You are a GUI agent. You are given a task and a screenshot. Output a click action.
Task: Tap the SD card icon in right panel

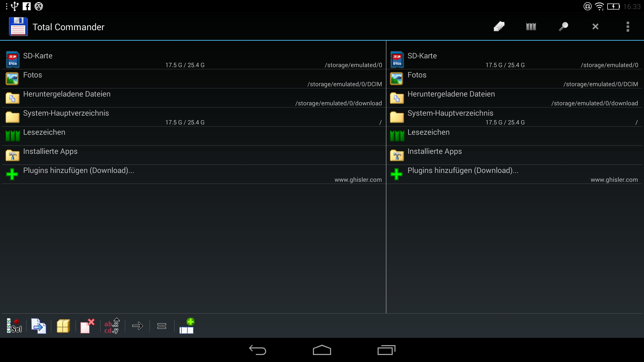pyautogui.click(x=397, y=60)
